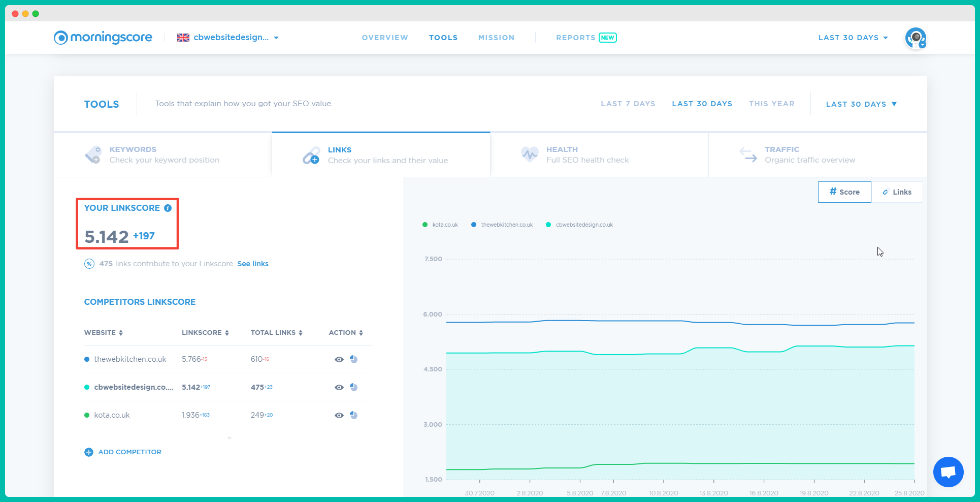
Task: Open pie chart icon for kota.co.uk
Action: pos(354,415)
